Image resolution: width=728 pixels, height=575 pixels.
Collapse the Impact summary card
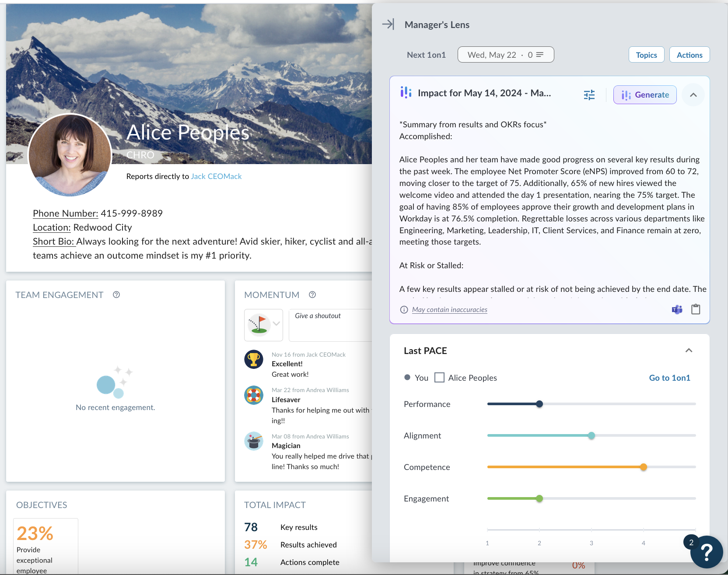[693, 95]
